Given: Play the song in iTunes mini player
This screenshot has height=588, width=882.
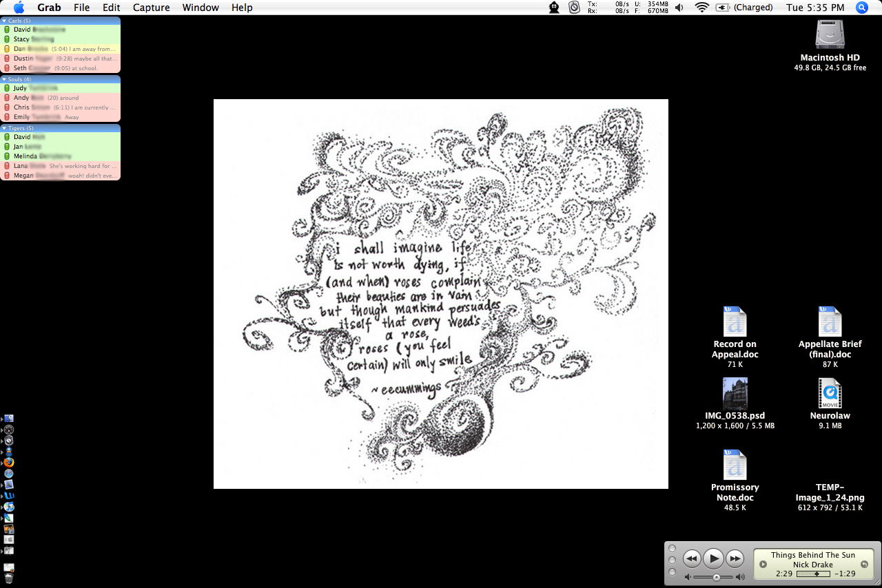Looking at the screenshot, I should pos(713,558).
